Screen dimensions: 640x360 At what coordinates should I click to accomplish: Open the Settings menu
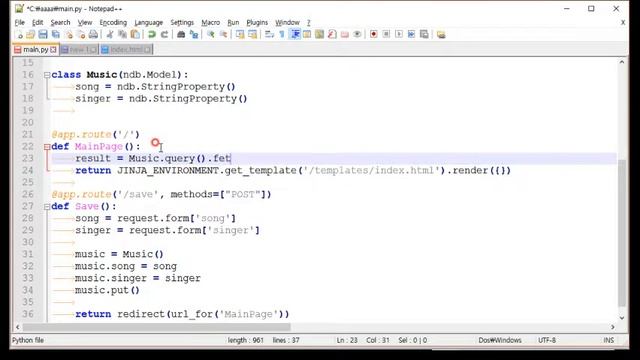coord(182,22)
